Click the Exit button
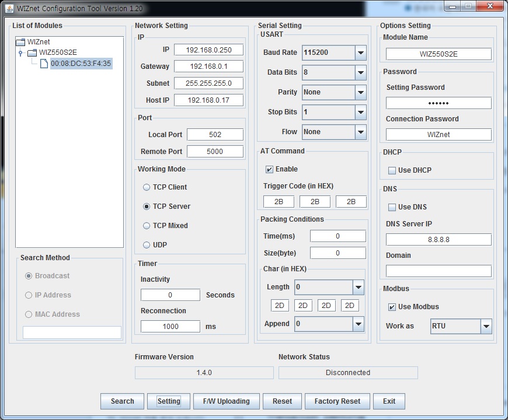 pos(389,401)
